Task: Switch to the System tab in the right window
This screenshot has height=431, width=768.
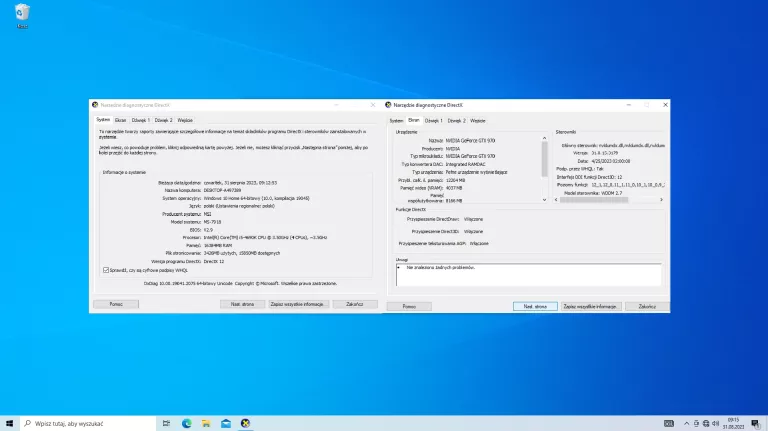Action: pos(396,120)
